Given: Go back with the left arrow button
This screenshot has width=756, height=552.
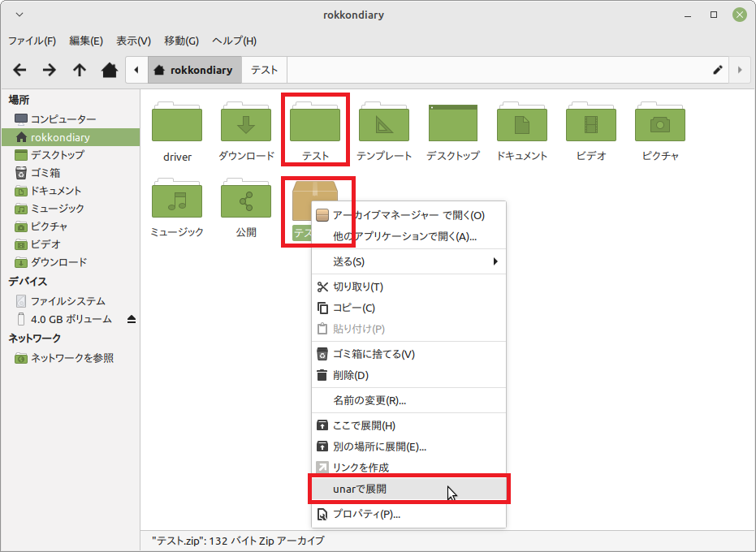Looking at the screenshot, I should pyautogui.click(x=19, y=70).
